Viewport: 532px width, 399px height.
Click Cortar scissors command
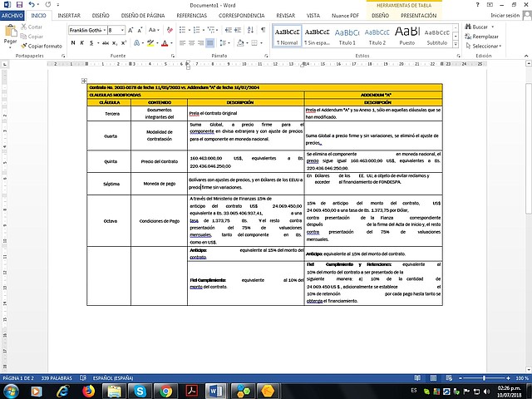32,27
